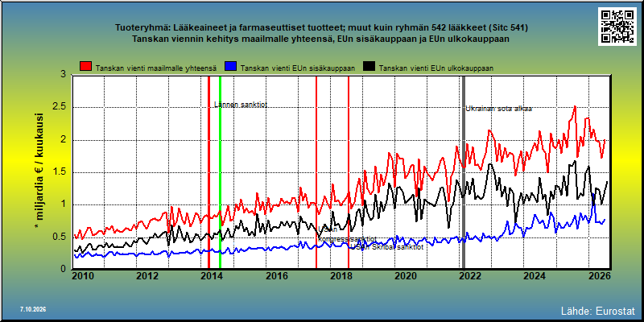This screenshot has width=644, height=322.
Task: Select legend label 'Tanskan vienti maailmalle yhteensä'
Action: (156, 68)
